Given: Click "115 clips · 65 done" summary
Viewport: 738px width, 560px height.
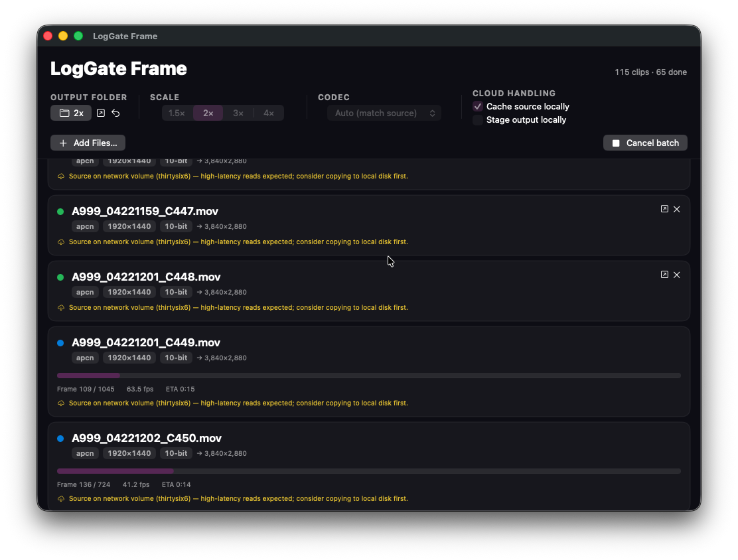Looking at the screenshot, I should (651, 72).
